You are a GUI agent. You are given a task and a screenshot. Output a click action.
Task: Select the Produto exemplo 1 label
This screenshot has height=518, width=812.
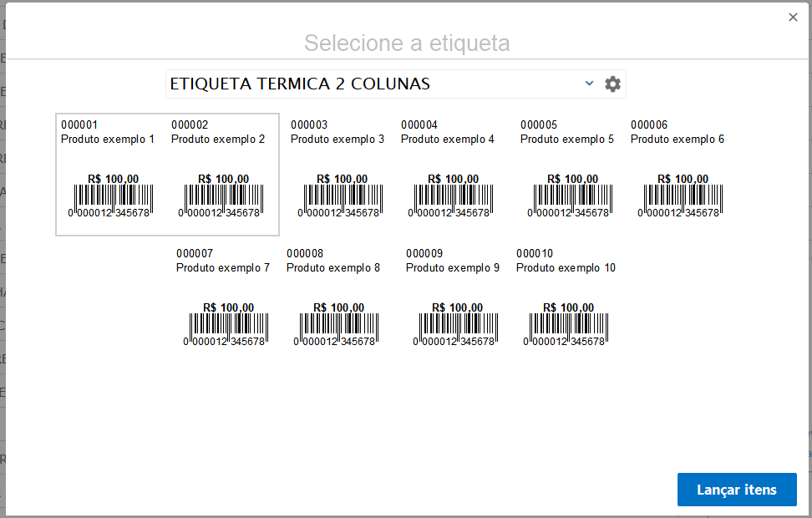pos(108,140)
